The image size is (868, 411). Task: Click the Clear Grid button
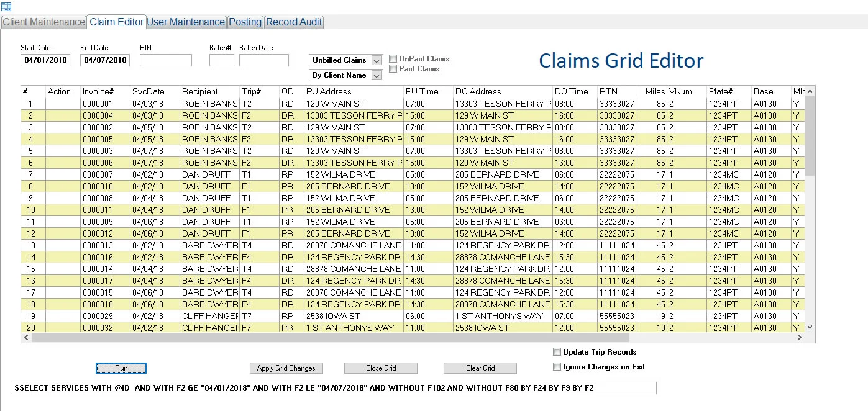pyautogui.click(x=480, y=368)
